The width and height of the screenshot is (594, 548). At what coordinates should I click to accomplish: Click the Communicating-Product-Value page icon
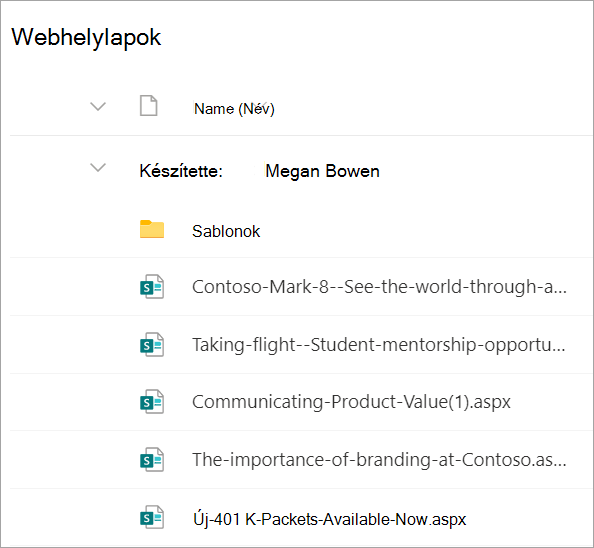(x=152, y=401)
